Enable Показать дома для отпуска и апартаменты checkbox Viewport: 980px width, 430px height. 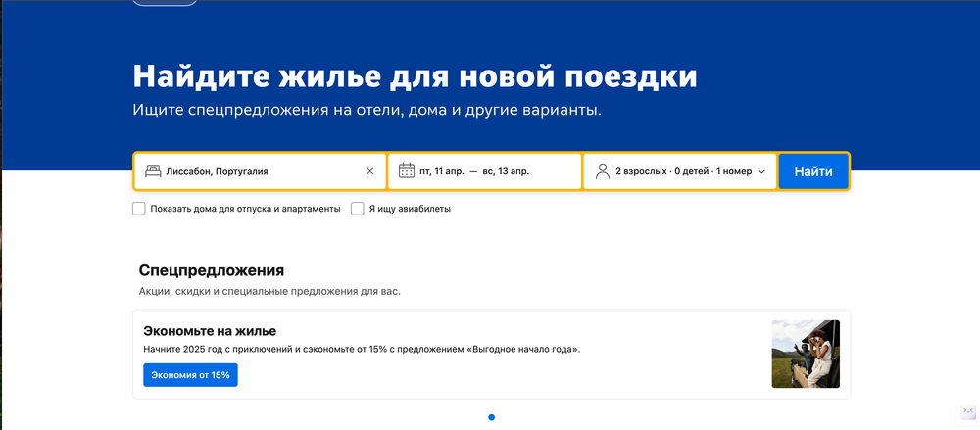click(139, 209)
